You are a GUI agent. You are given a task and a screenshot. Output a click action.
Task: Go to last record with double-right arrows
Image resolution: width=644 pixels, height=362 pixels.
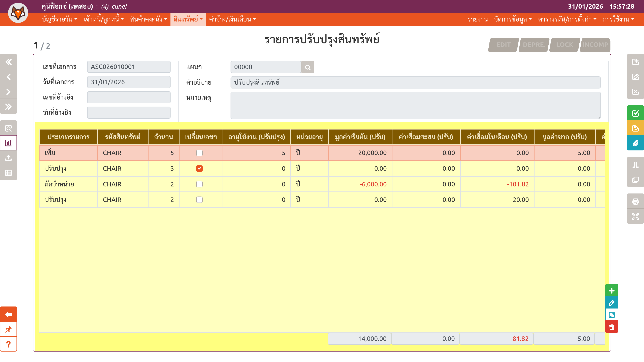[8, 107]
